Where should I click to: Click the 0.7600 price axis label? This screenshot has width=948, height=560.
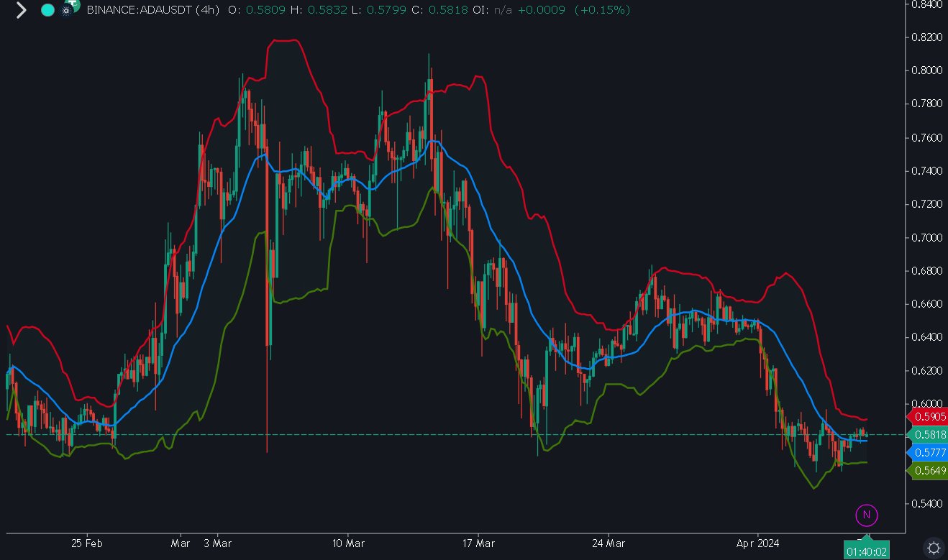pos(926,137)
